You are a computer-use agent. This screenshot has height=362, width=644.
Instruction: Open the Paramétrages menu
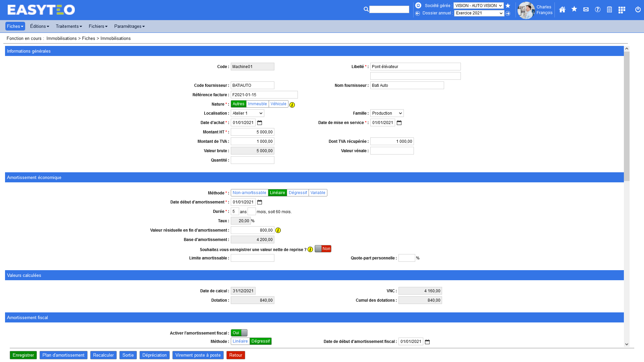click(129, 26)
